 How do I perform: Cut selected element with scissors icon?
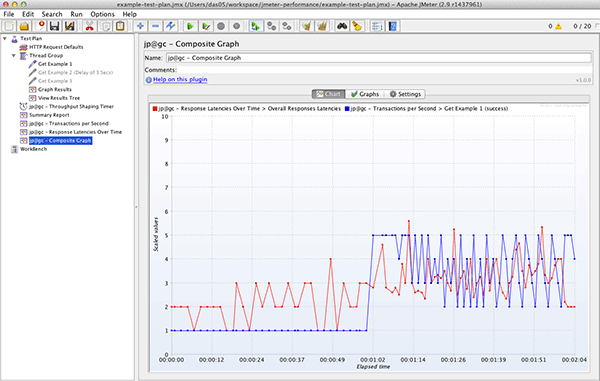coord(90,26)
